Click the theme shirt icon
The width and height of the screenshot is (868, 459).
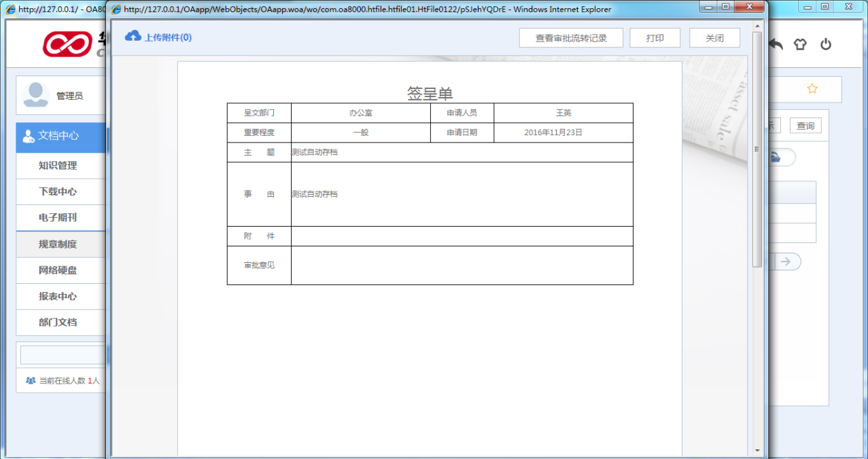[800, 44]
